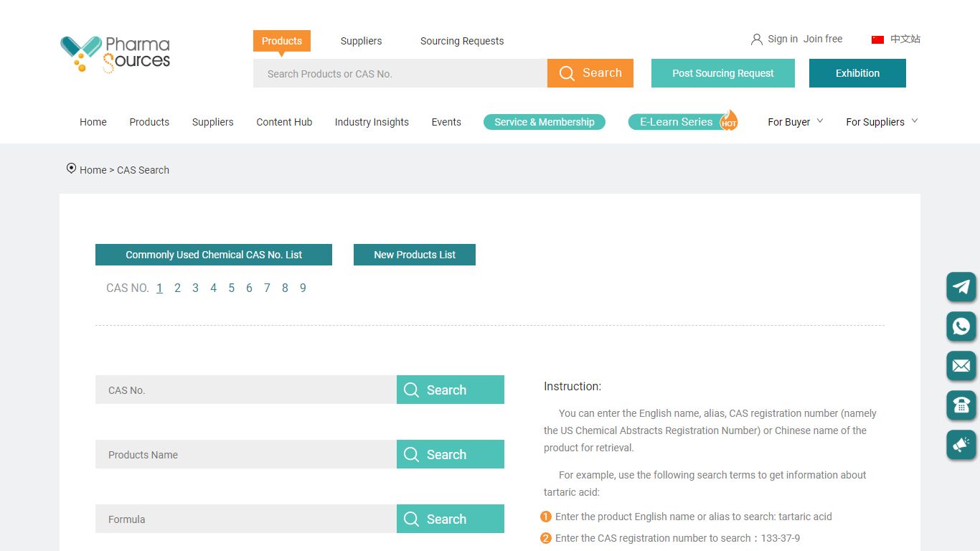The width and height of the screenshot is (980, 551).
Task: Open the Telegram paper-plane floating icon
Action: tap(961, 287)
